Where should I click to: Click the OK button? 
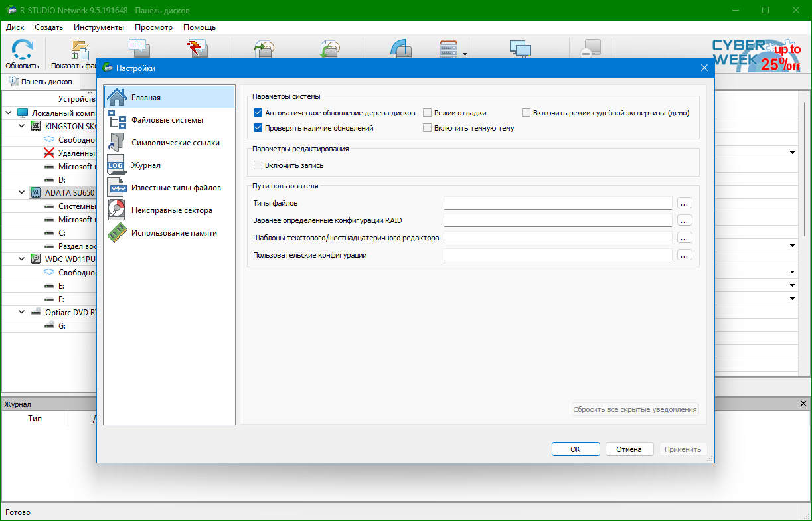click(x=576, y=449)
